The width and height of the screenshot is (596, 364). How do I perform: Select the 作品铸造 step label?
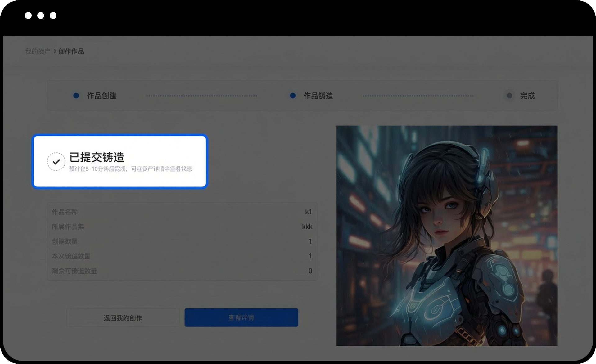[318, 96]
